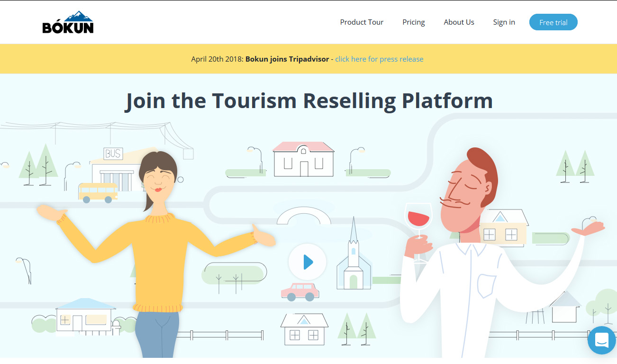Screen dimensions: 617x364
Task: Click the pink car illustration
Action: pyautogui.click(x=300, y=291)
